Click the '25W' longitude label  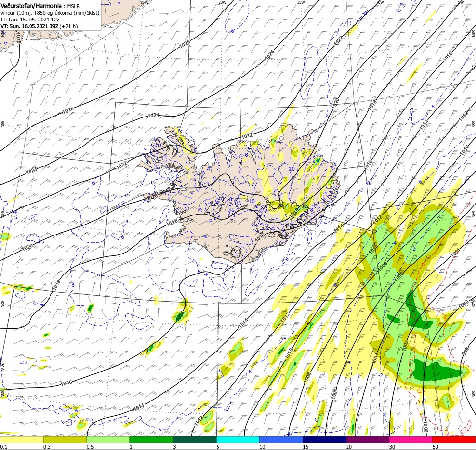pos(145,2)
